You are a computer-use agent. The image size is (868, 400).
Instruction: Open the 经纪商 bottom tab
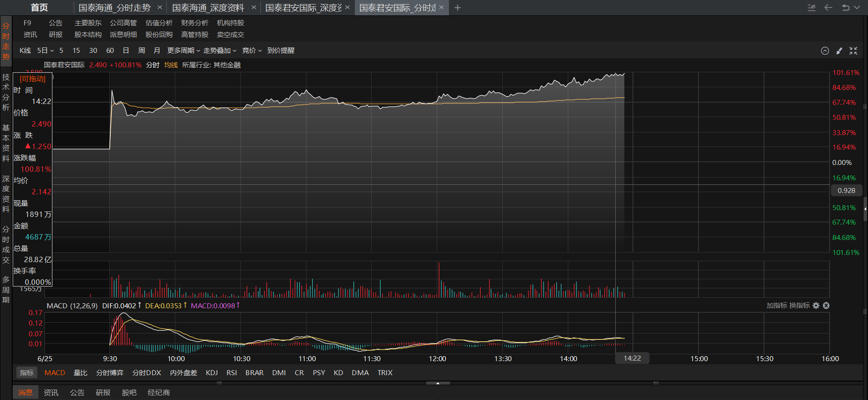pyautogui.click(x=159, y=392)
